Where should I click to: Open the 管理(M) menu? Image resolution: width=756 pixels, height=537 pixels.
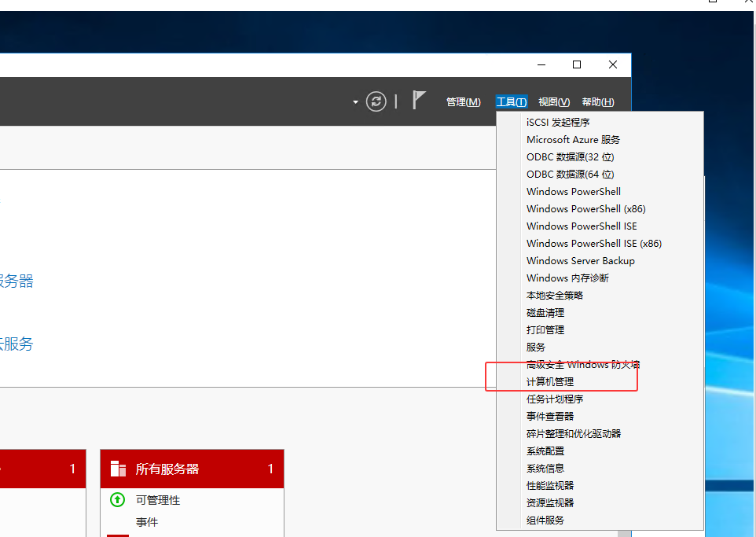[x=463, y=102]
